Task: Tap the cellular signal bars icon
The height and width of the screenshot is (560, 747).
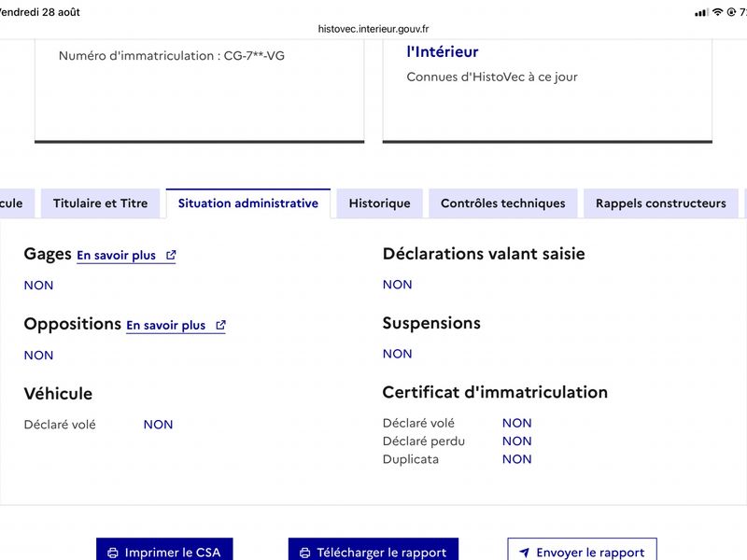Action: (x=701, y=12)
